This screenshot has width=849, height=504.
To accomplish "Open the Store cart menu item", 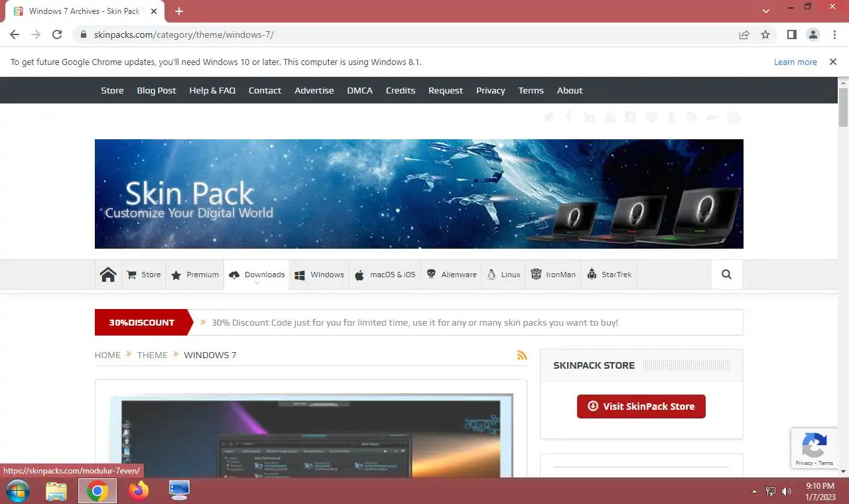I will pyautogui.click(x=144, y=275).
